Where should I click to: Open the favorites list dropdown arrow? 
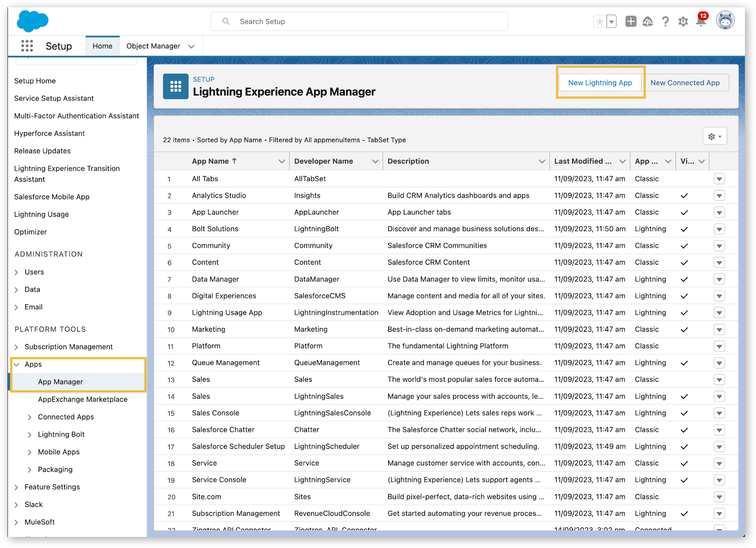[x=611, y=21]
